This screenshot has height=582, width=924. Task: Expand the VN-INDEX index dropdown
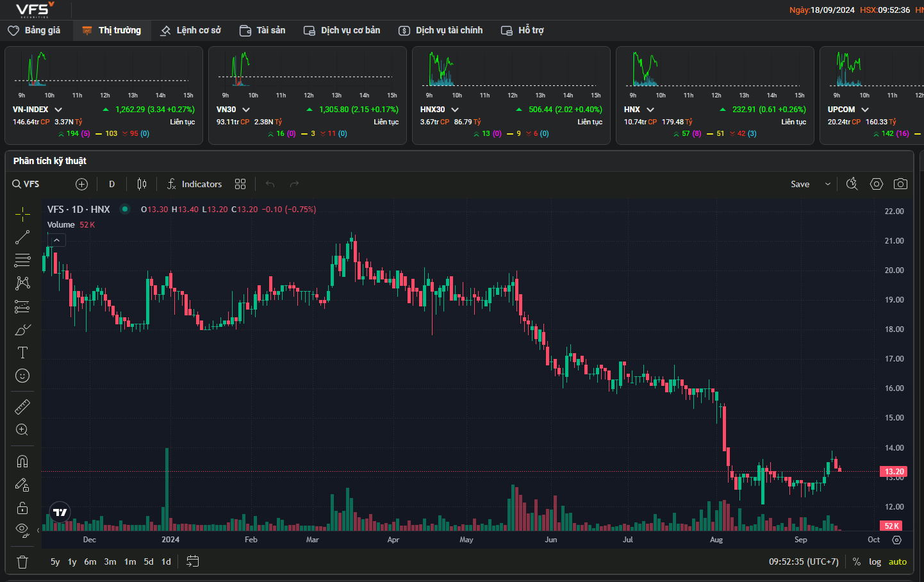58,110
